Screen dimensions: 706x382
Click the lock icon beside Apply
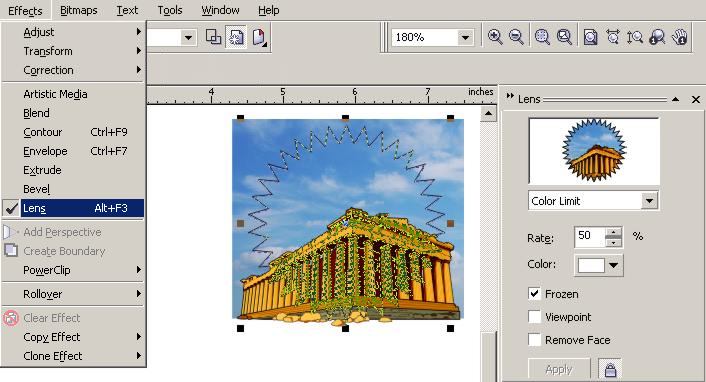[610, 369]
